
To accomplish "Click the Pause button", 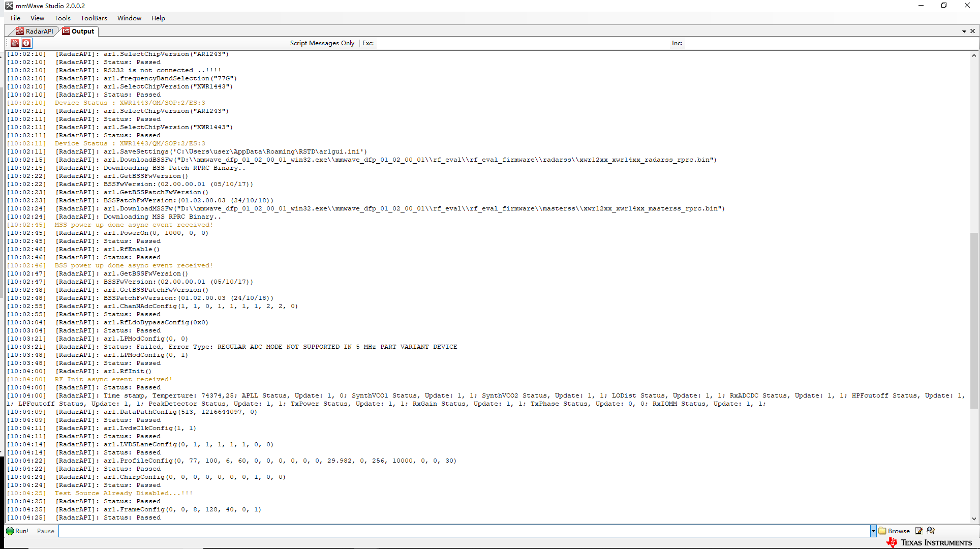I will (45, 531).
